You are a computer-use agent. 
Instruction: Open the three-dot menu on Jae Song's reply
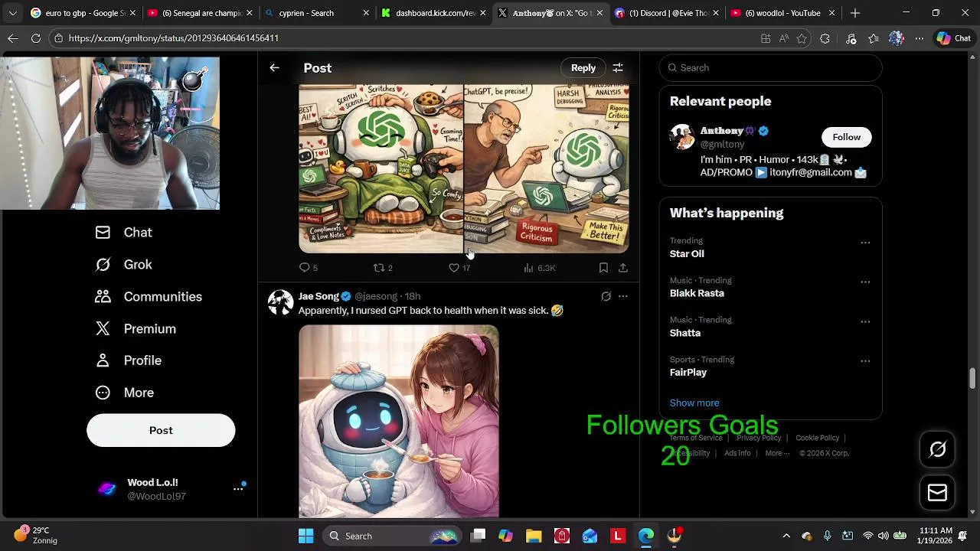[x=623, y=296]
